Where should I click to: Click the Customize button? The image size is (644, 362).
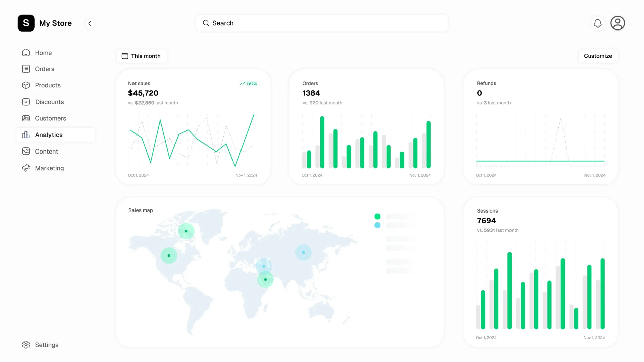pyautogui.click(x=598, y=56)
